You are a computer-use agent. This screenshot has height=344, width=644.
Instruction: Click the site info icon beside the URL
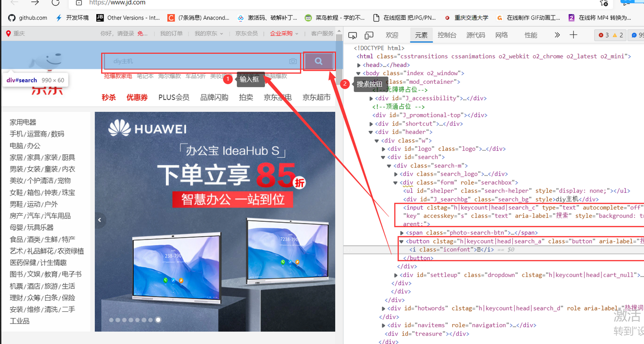click(x=79, y=3)
